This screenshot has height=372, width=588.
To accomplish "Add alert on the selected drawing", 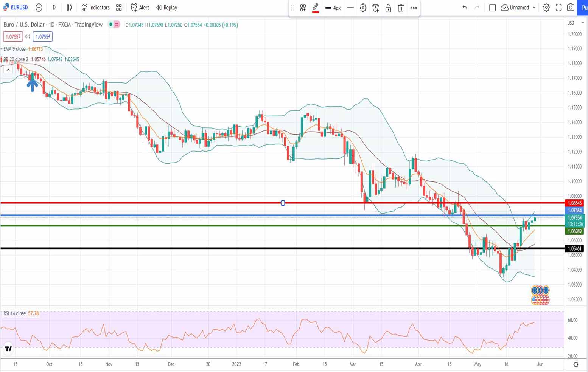I will 376,8.
